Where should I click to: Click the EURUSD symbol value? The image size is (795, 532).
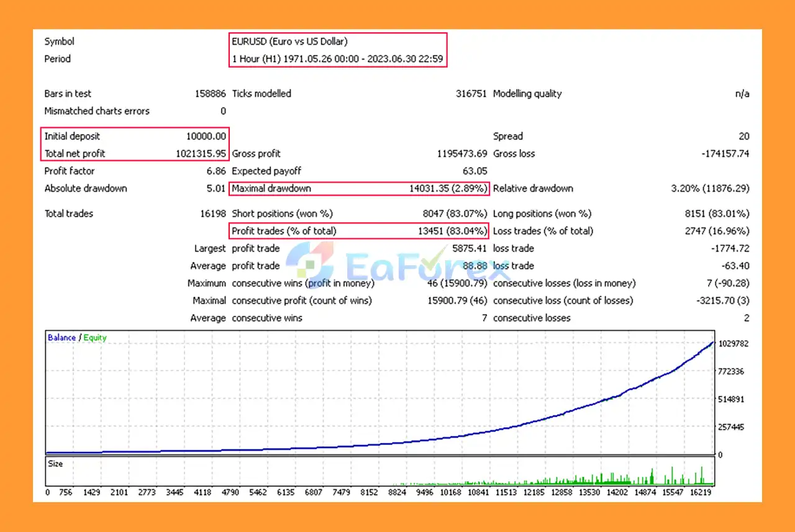289,42
